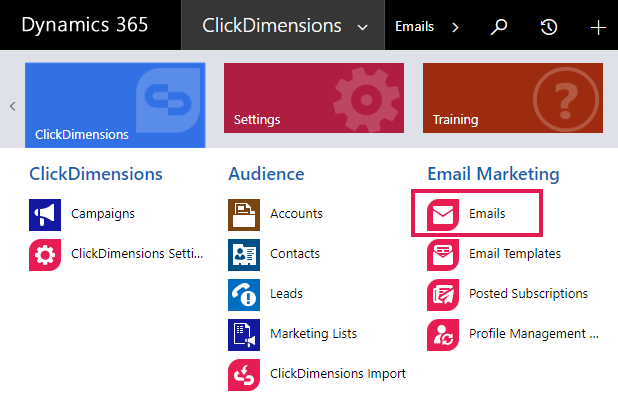Expand the ClickDimensions navigation dropdown chevron

[362, 28]
